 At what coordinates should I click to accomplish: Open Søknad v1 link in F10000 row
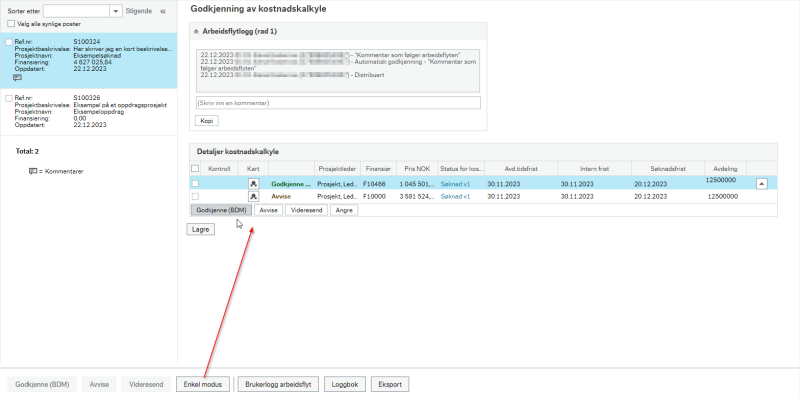pyautogui.click(x=455, y=196)
